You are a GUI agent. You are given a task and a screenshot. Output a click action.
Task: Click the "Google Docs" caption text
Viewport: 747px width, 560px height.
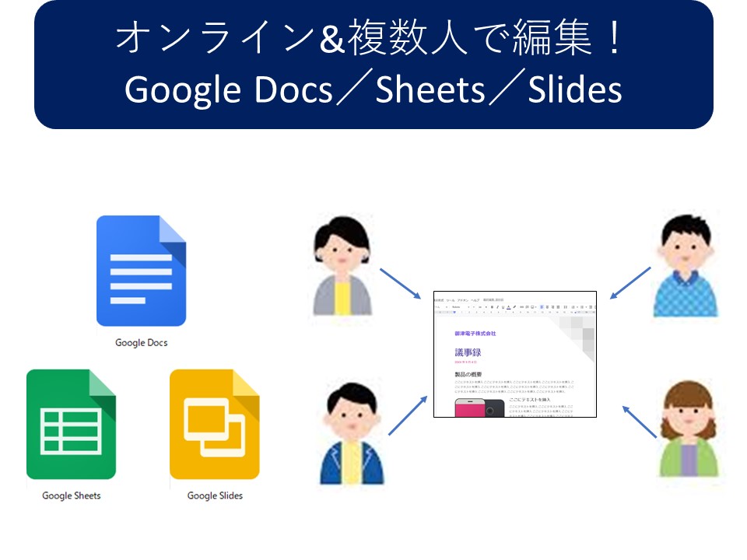point(141,343)
